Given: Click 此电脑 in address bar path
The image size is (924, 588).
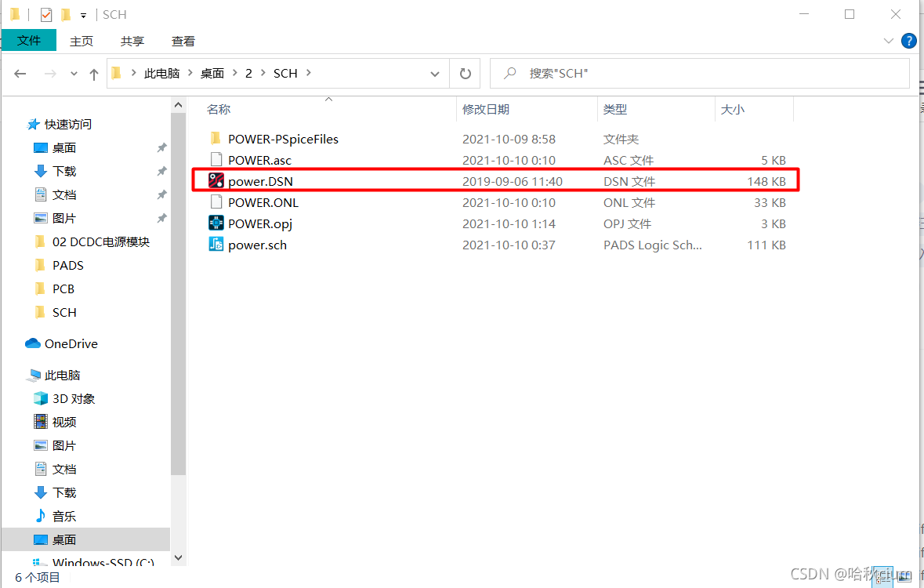Looking at the screenshot, I should coord(161,73).
